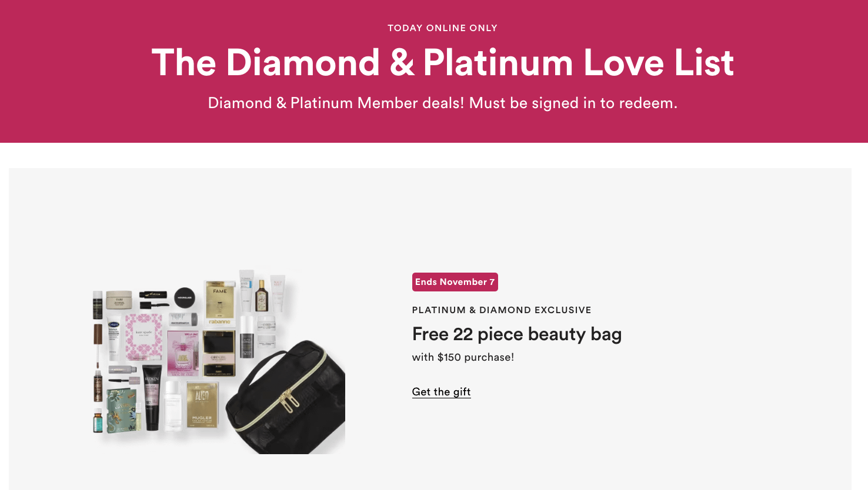Click the Today Online Only banner text
Viewport: 868px width, 490px height.
click(442, 28)
